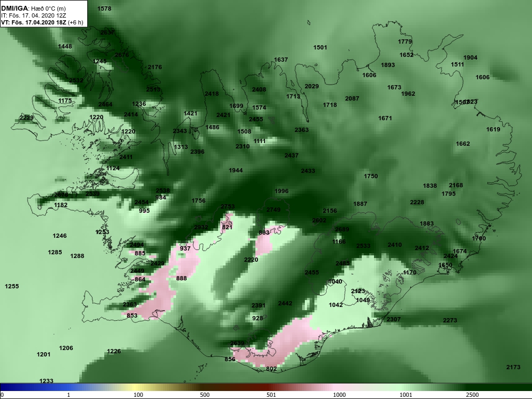
Task: Select the map value '1996'
Action: [x=281, y=191]
